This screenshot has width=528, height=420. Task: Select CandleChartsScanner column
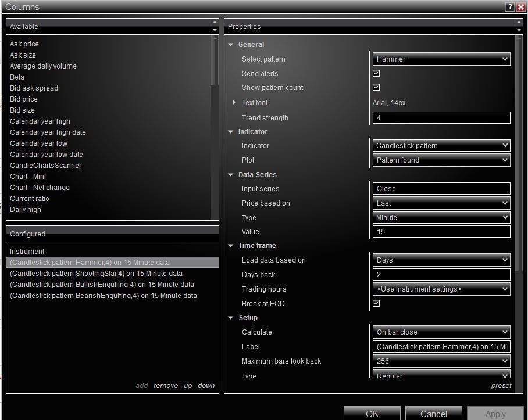[46, 166]
